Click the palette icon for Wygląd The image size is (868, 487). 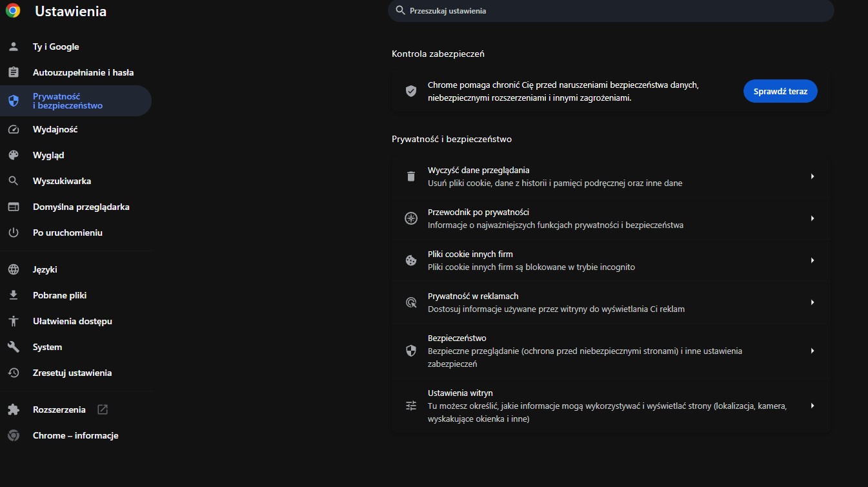coord(14,155)
